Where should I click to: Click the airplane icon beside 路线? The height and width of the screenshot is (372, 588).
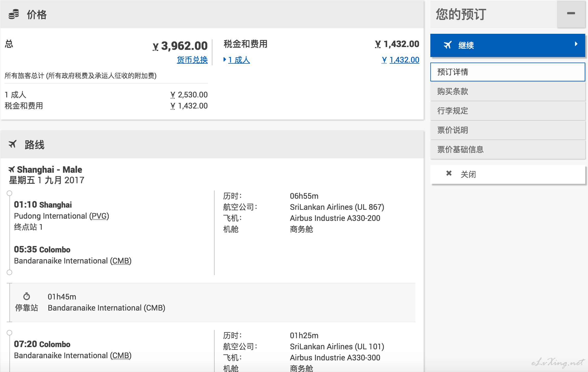12,144
